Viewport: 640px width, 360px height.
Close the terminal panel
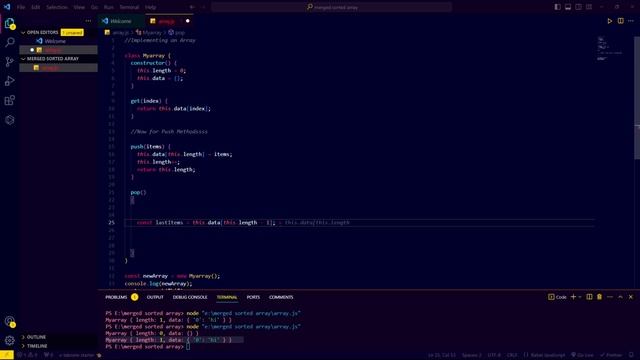click(631, 297)
